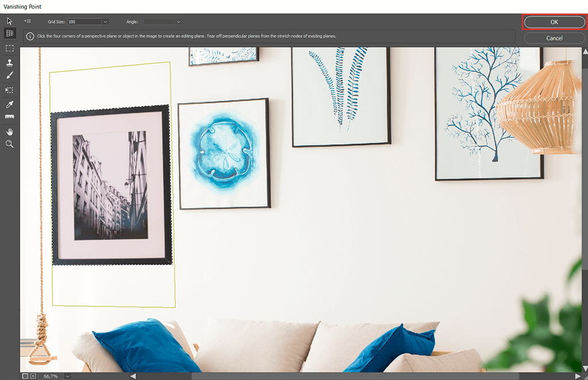Click the blue sand dollar painting
Image resolution: width=588 pixels, height=380 pixels.
coord(224,154)
